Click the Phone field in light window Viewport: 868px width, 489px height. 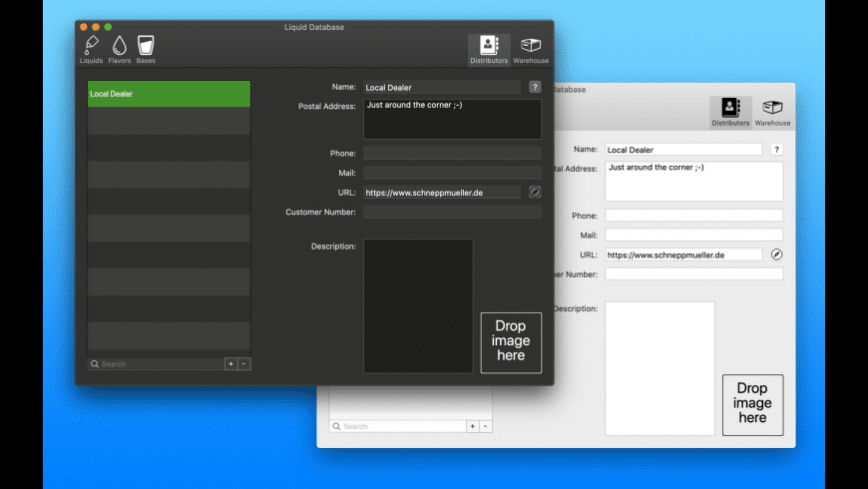click(694, 216)
